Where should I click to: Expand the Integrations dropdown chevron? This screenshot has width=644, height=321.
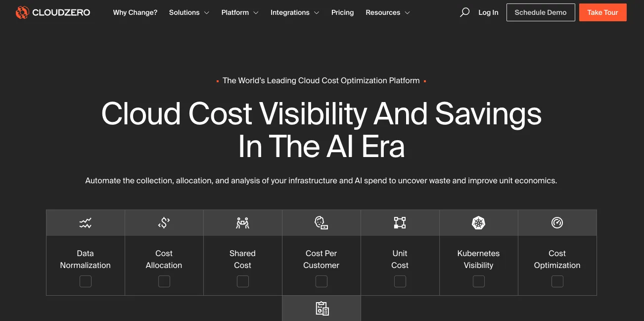tap(317, 13)
